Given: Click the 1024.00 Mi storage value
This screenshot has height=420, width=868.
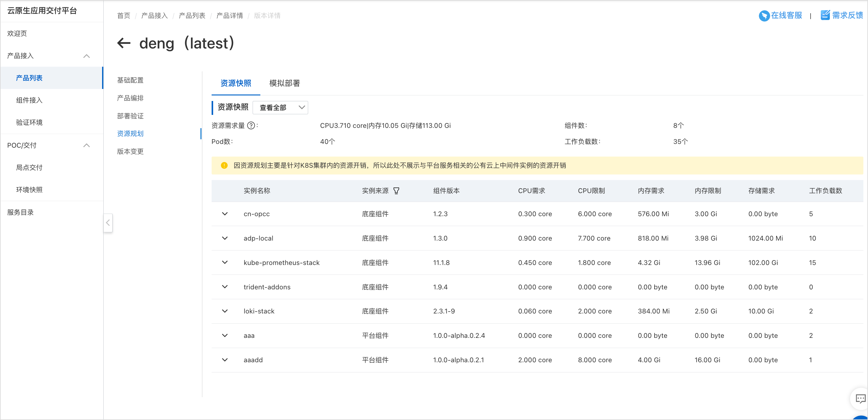Looking at the screenshot, I should coord(765,238).
